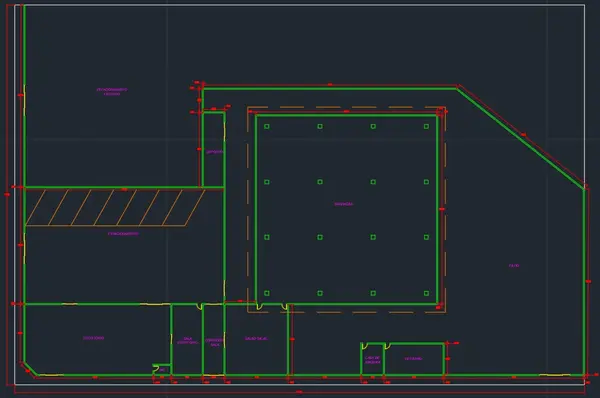This screenshot has height=398, width=600.
Task: Click the magenta Estacionamento label above the parking stalls
Action: point(112,91)
